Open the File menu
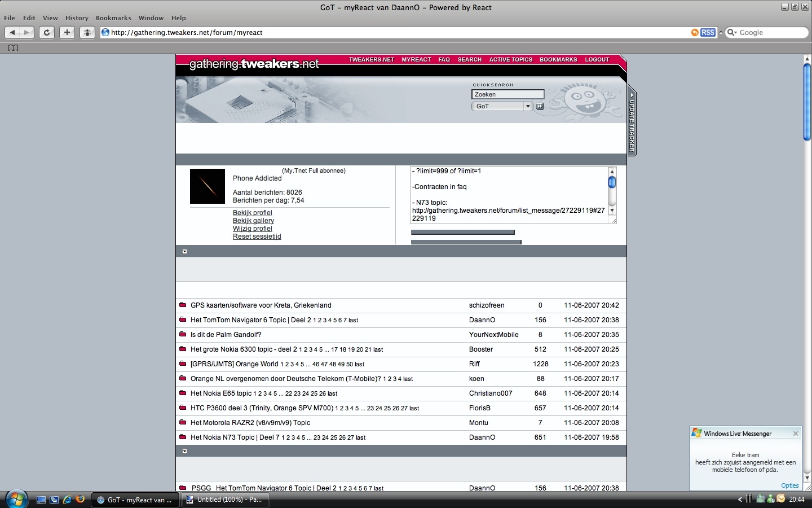 (x=10, y=18)
